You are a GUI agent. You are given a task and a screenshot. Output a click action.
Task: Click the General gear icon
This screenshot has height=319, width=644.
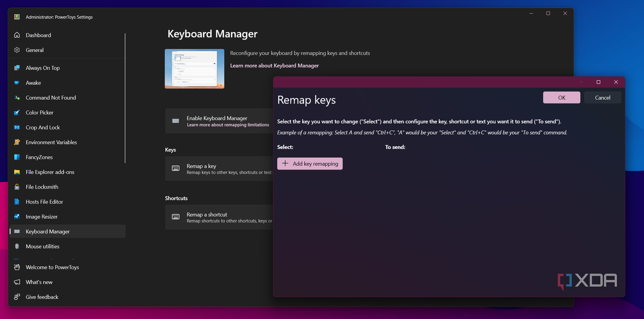point(17,50)
